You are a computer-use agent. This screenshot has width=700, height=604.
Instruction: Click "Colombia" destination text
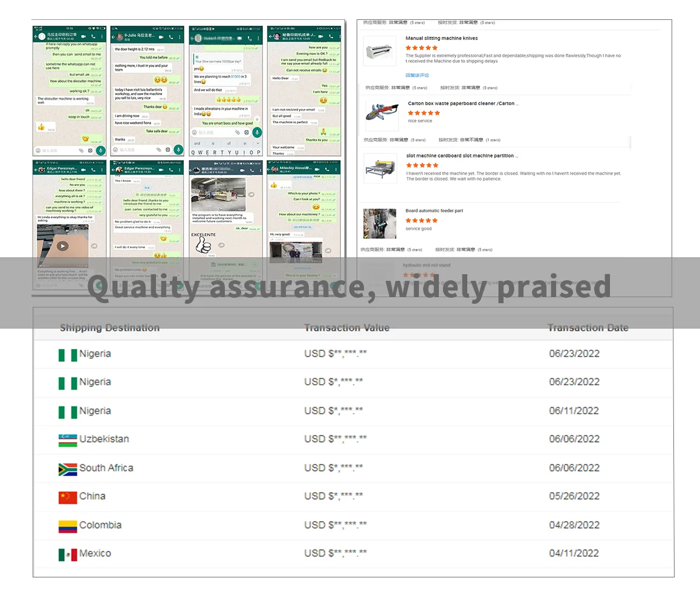tap(100, 525)
